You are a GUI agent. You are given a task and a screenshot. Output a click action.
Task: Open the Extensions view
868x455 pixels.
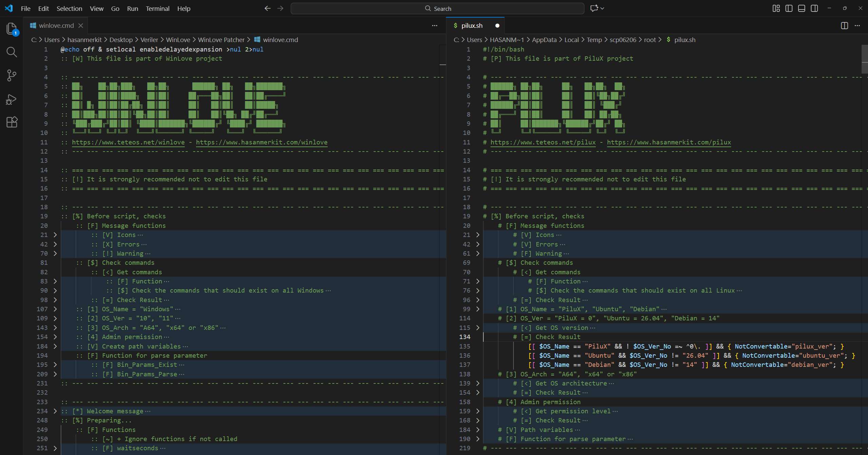[12, 122]
